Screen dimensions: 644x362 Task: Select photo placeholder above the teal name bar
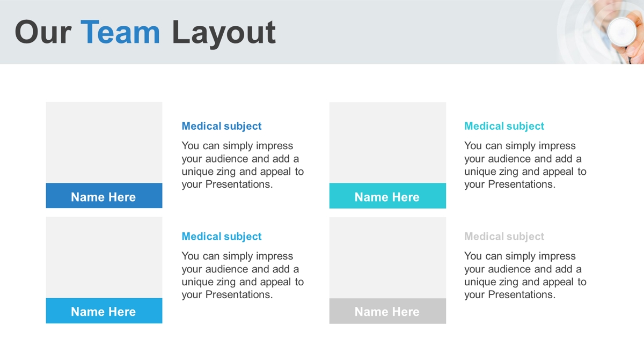387,143
